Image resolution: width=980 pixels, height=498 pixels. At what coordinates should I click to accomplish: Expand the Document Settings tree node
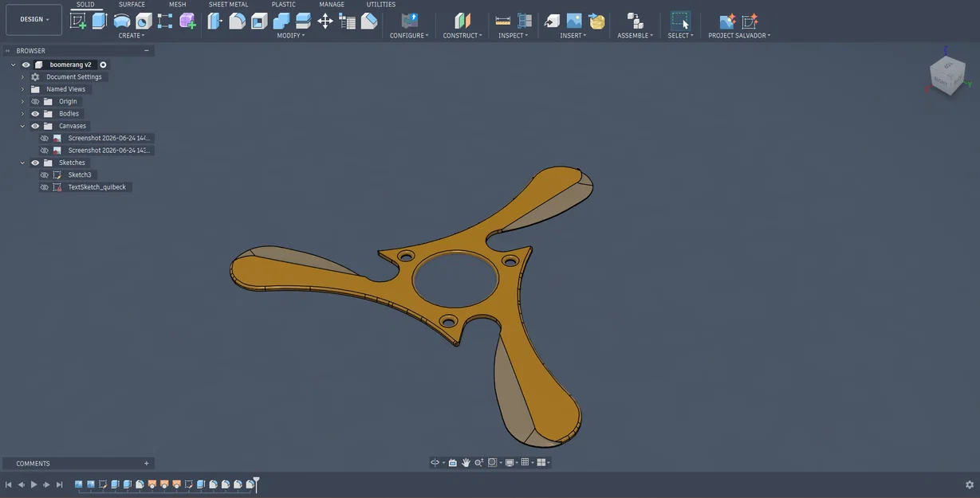click(22, 77)
